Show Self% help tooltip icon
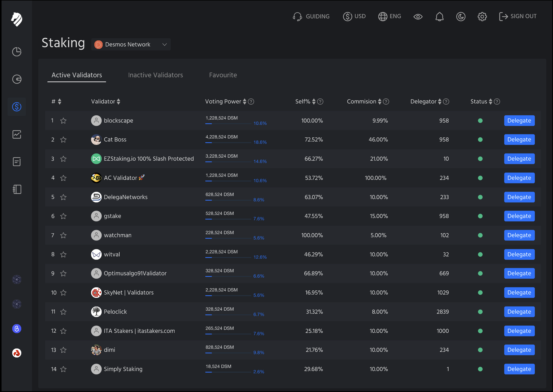Viewport: 553px width, 392px height. (320, 102)
